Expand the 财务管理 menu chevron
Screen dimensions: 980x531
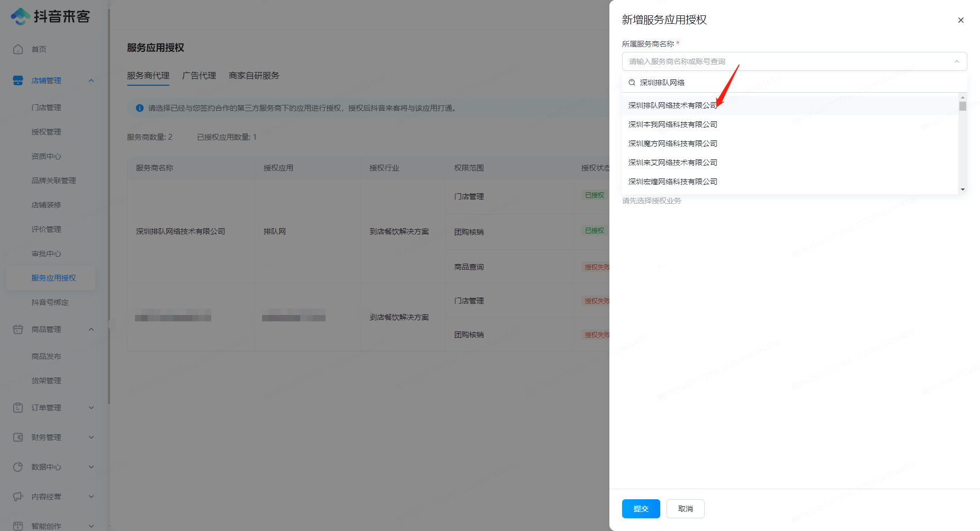(x=91, y=437)
